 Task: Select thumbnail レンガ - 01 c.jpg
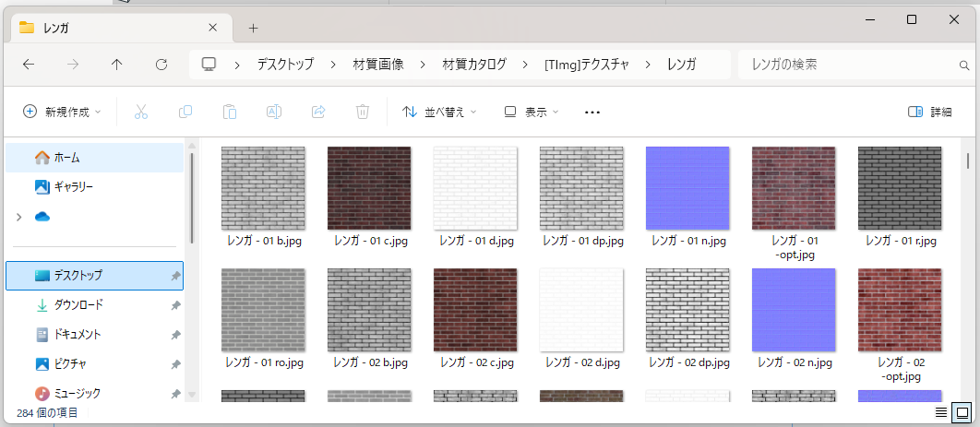click(x=369, y=188)
